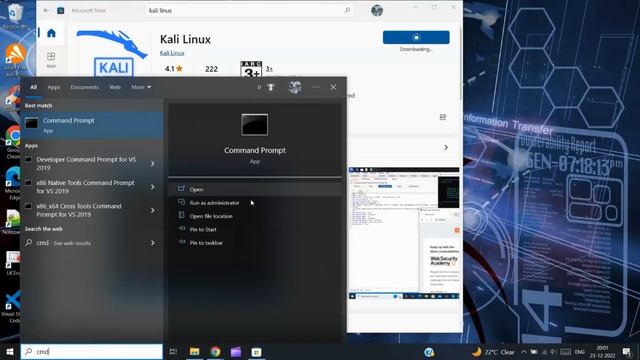640x360 pixels.
Task: Click the Microsoft Store bag logo
Action: [x=60, y=10]
